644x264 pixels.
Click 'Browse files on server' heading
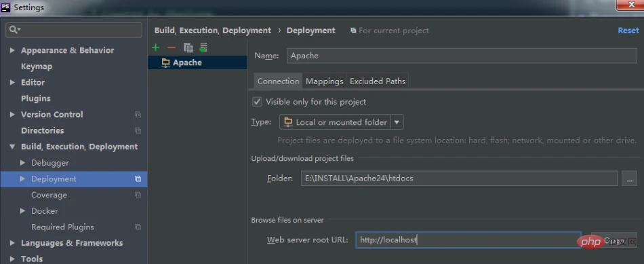click(x=287, y=220)
